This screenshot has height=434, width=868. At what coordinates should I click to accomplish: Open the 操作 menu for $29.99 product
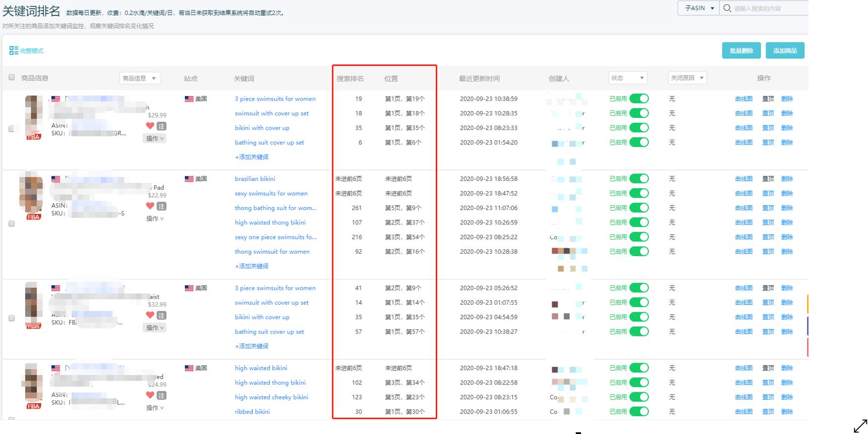pos(155,139)
